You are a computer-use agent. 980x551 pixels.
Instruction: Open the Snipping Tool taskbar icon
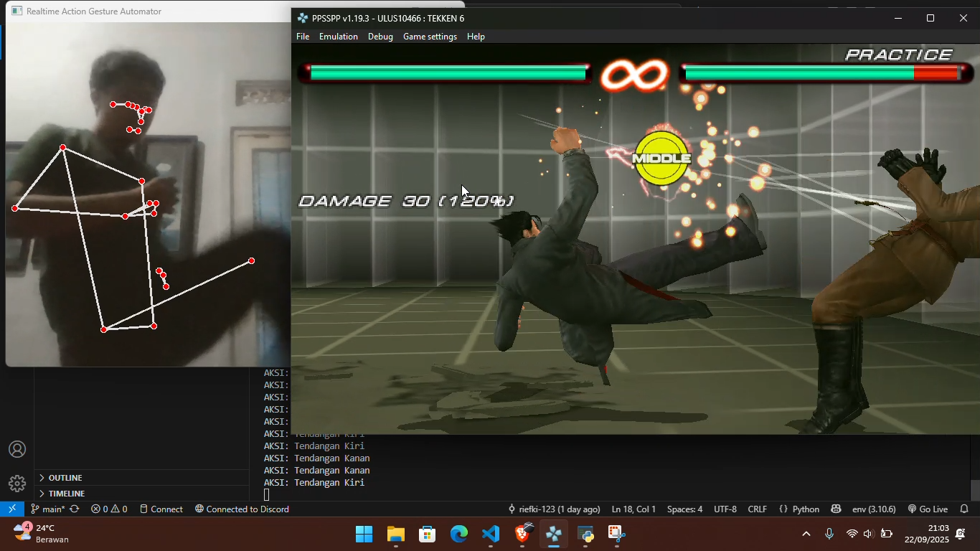[x=617, y=534]
